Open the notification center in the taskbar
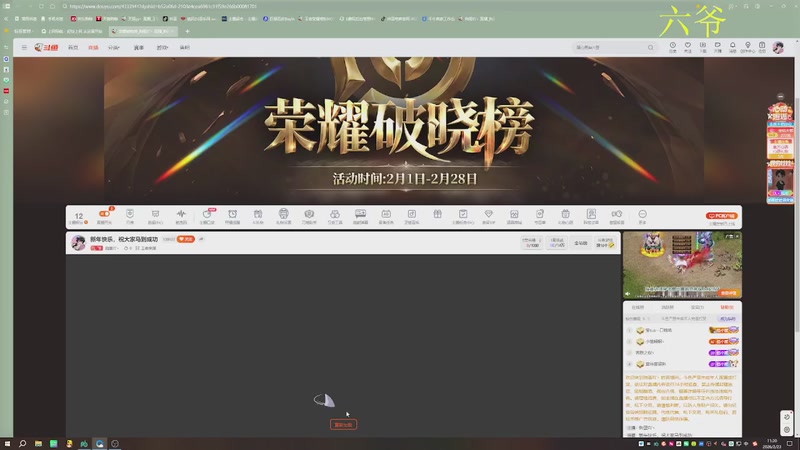The height and width of the screenshot is (450, 800). (789, 444)
